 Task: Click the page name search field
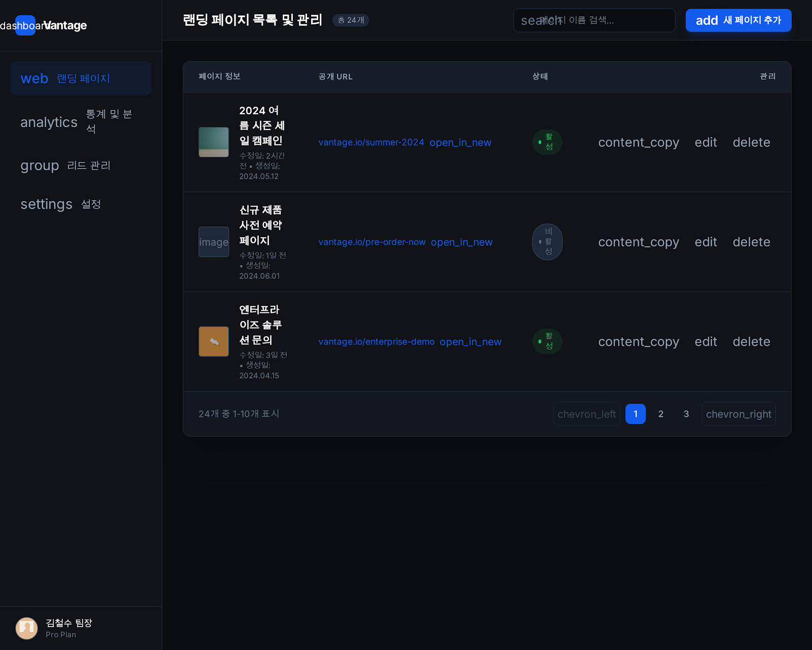(x=594, y=20)
